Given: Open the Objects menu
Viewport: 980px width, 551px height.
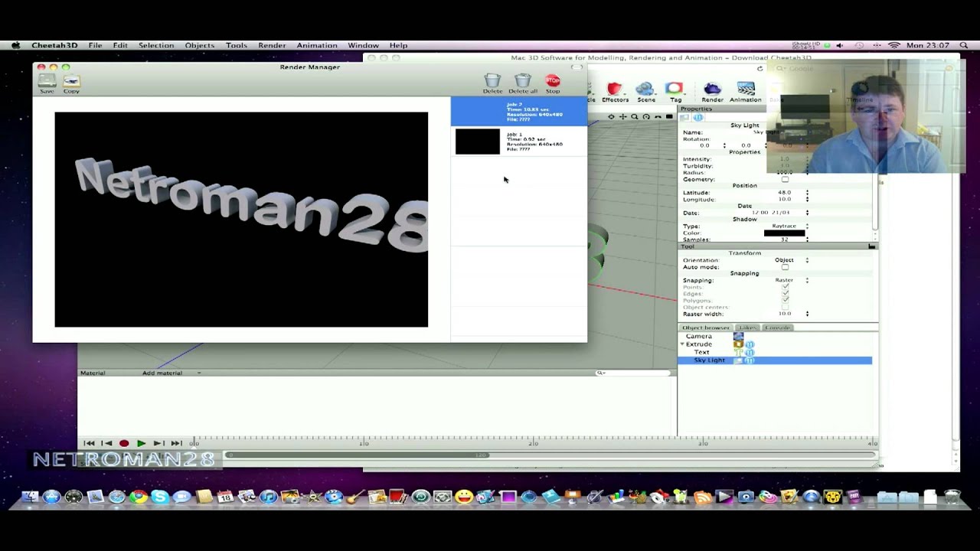Looking at the screenshot, I should point(199,45).
